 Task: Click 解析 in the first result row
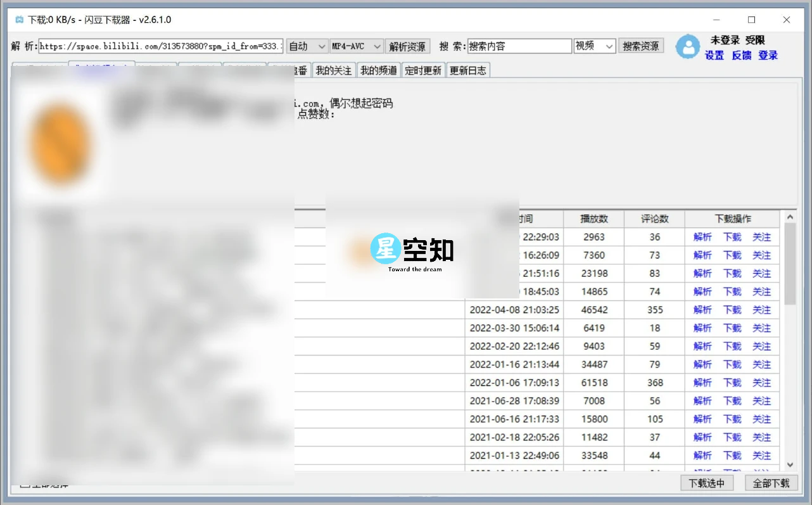(x=702, y=237)
